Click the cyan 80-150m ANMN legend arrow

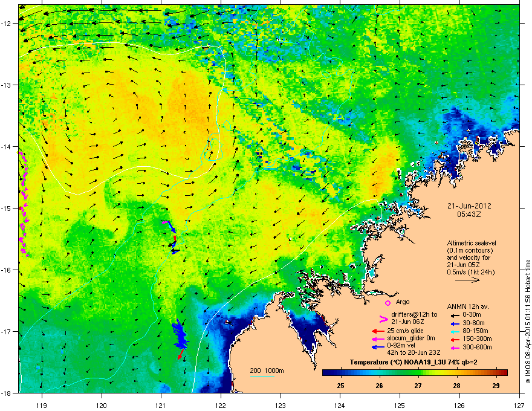pyautogui.click(x=454, y=331)
